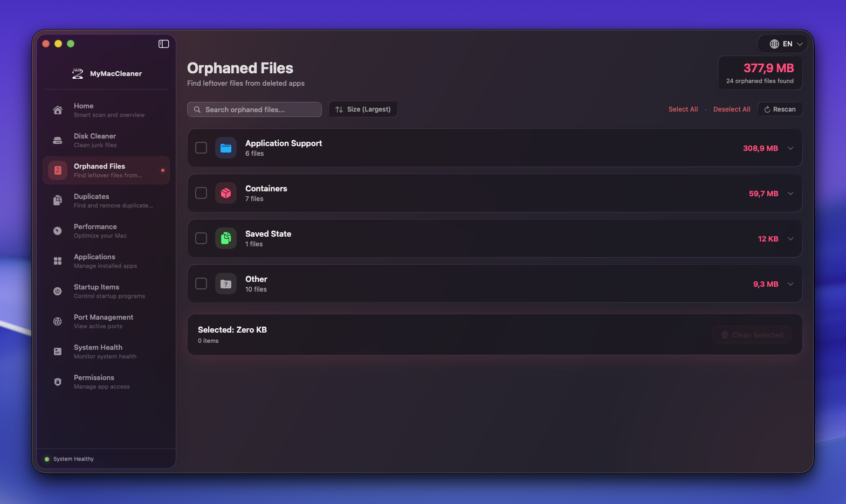The height and width of the screenshot is (504, 846).
Task: Open the EN language dropdown
Action: click(x=782, y=44)
